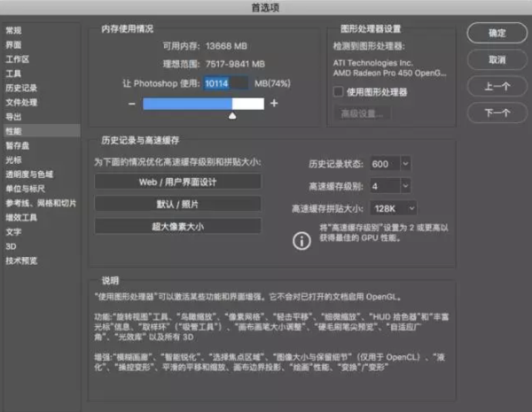Open 高速缓存拼贴大小 128K dropdown
The width and height of the screenshot is (532, 412).
click(x=394, y=208)
